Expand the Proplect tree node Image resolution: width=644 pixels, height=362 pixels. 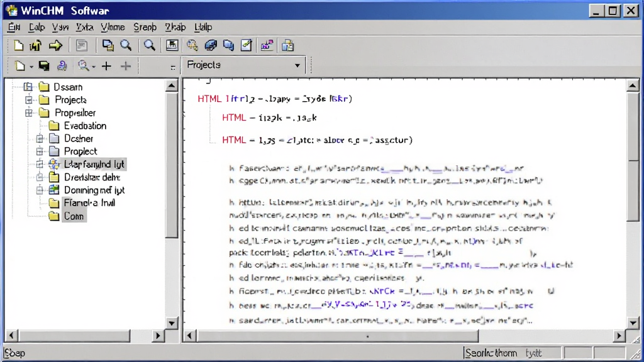pyautogui.click(x=40, y=151)
